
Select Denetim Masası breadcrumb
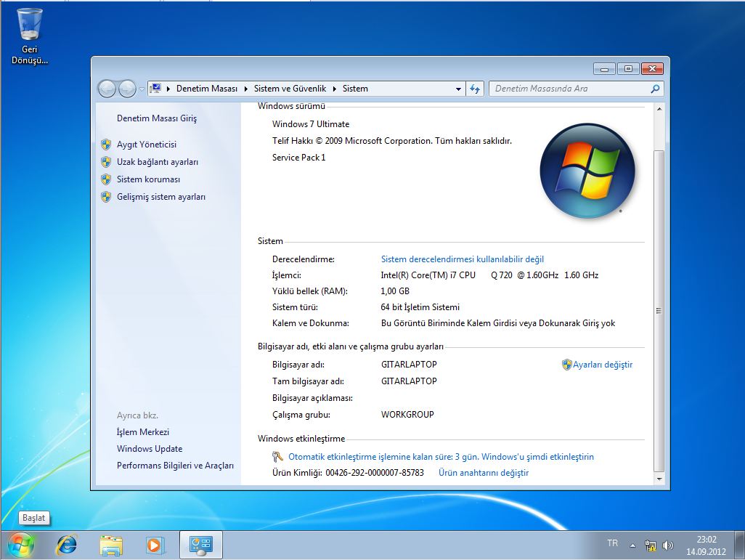[207, 89]
